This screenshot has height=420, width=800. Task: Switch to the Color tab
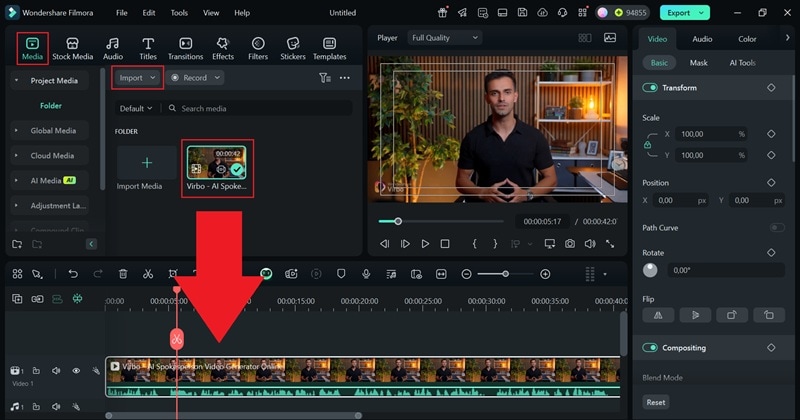747,39
